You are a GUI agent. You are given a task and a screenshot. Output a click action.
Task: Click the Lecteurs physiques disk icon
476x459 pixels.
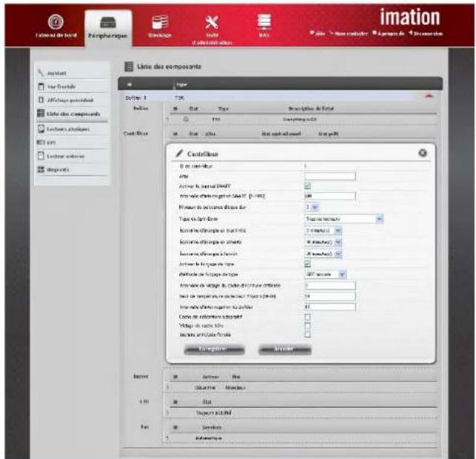point(41,129)
